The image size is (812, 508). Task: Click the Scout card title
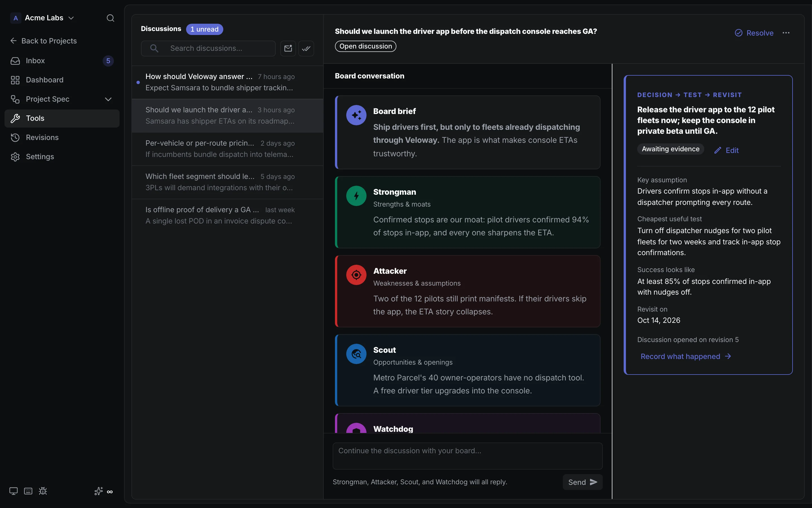point(385,350)
